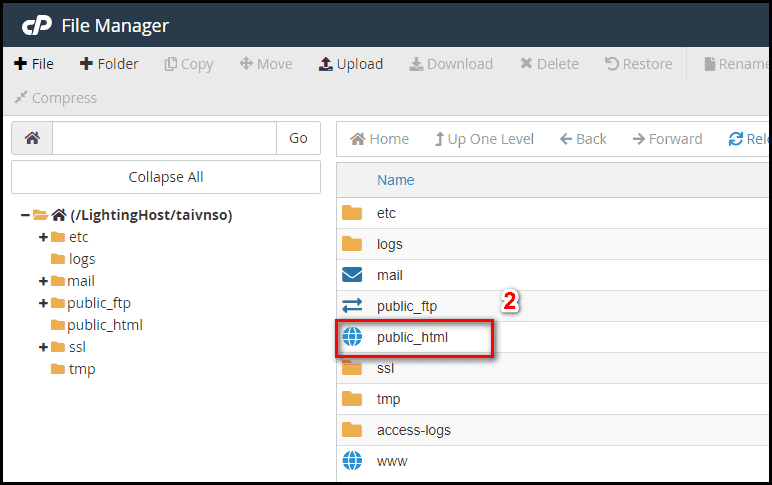Viewport: 772px width, 485px height.
Task: Collapse the root taivnso tree node
Action: click(x=25, y=215)
